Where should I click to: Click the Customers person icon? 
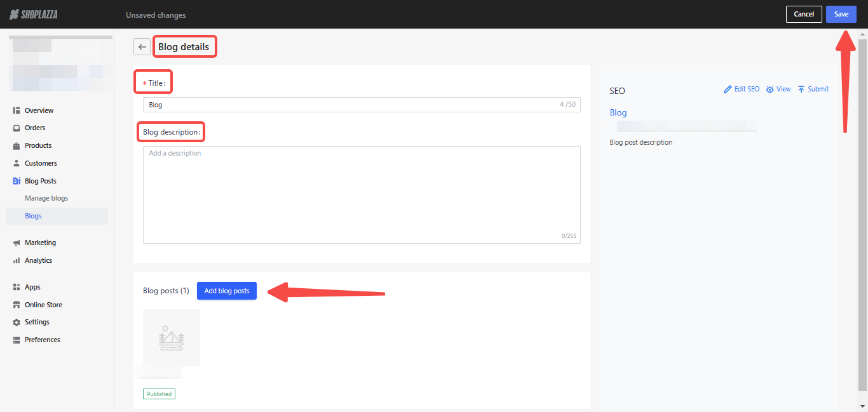pos(17,163)
